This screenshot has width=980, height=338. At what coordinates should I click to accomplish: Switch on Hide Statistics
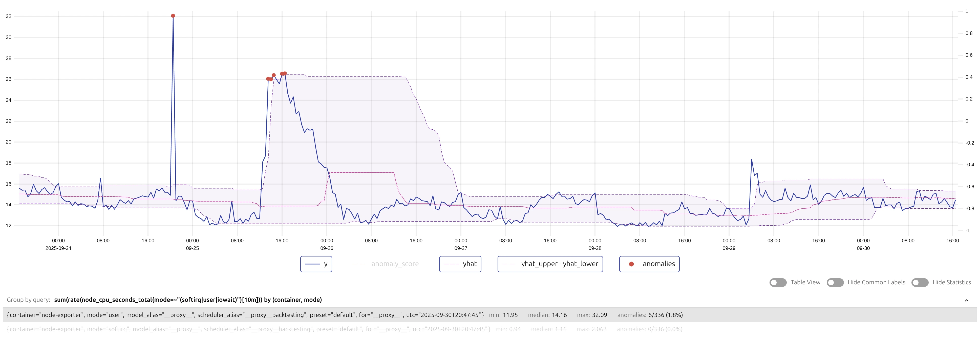tap(920, 283)
